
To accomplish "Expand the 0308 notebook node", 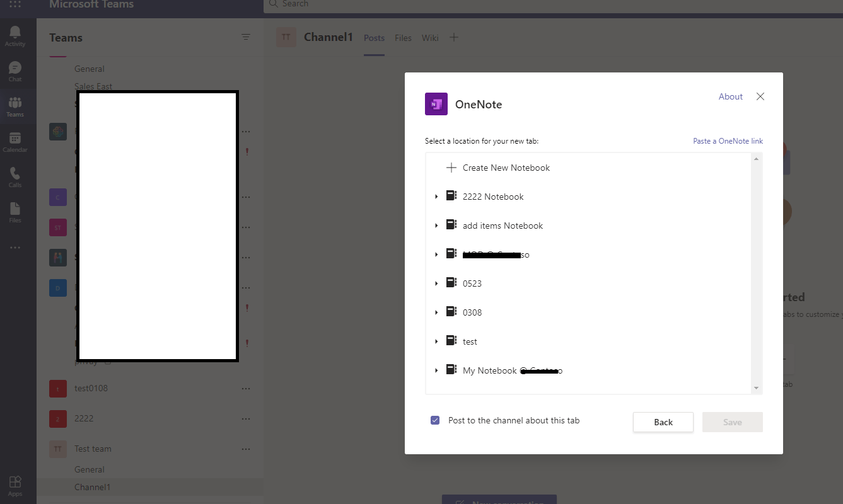I will 436,312.
